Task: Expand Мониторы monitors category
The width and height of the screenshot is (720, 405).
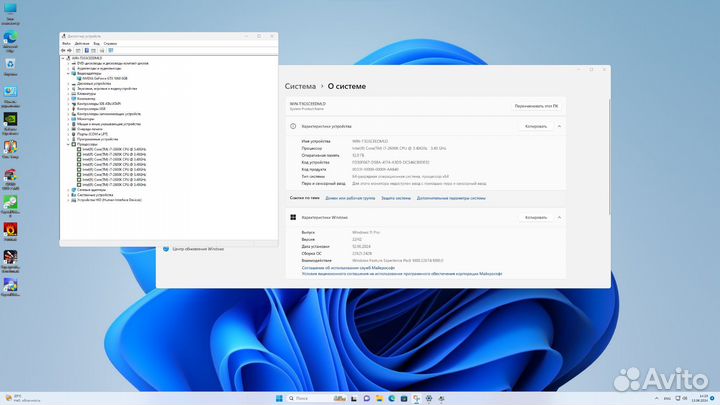Action: coord(68,119)
